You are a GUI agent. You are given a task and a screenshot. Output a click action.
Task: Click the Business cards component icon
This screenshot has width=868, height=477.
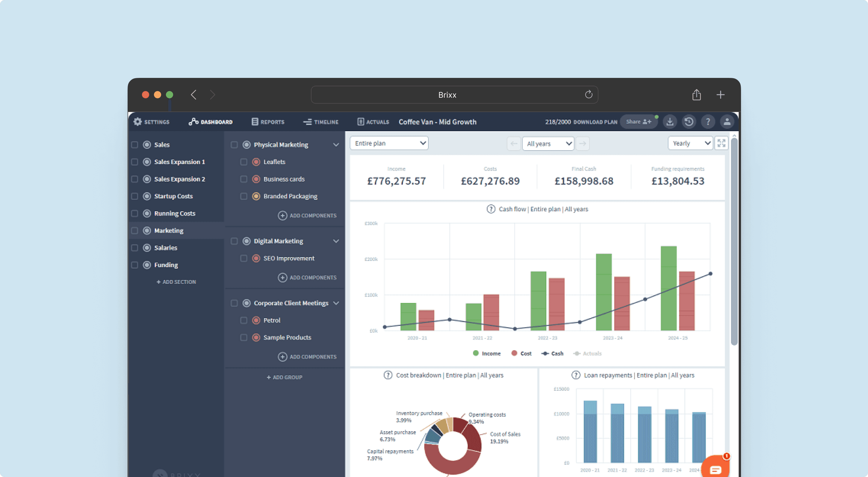coord(256,179)
